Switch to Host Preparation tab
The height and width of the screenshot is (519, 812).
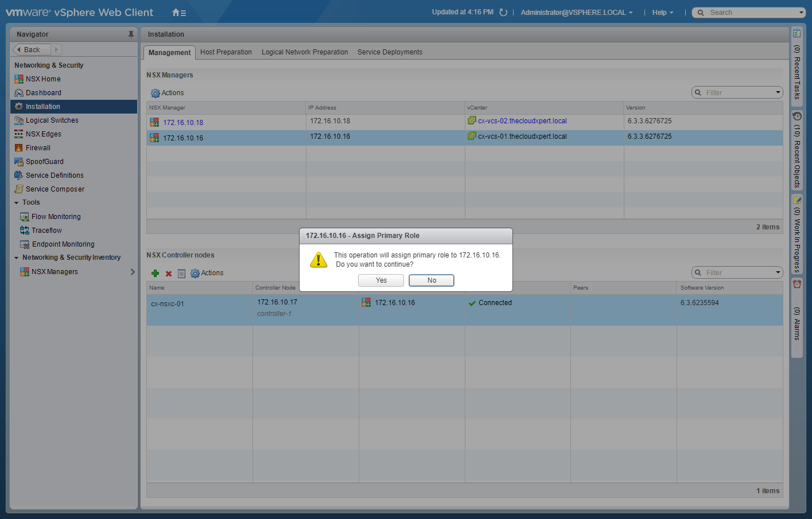[226, 52]
